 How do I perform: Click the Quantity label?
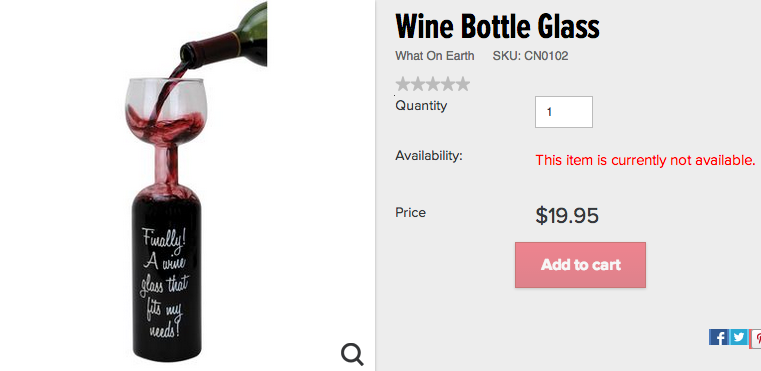coord(421,105)
